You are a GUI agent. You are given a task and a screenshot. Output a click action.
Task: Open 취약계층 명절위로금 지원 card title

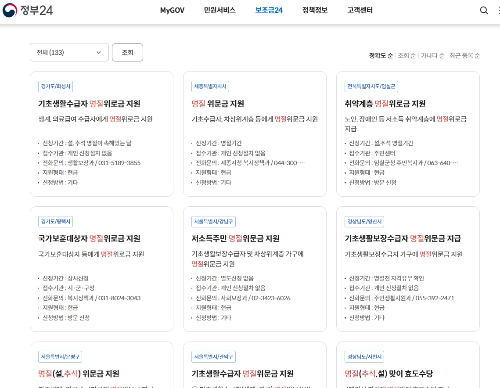click(385, 104)
